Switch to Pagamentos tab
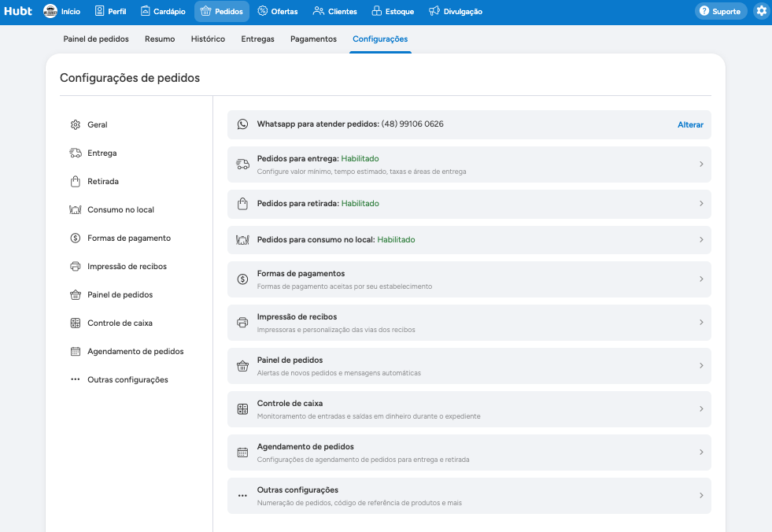This screenshot has height=532, width=772. click(313, 39)
